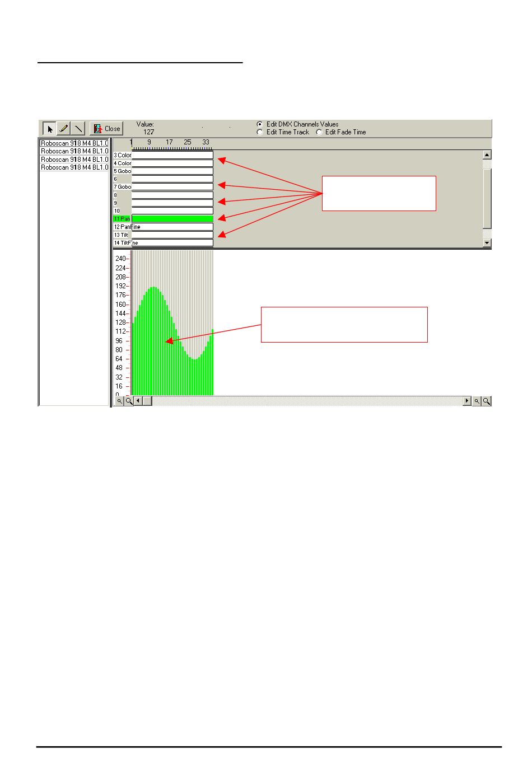Click step 9 on the step ruler
This screenshot has height=772, width=532.
[149, 142]
